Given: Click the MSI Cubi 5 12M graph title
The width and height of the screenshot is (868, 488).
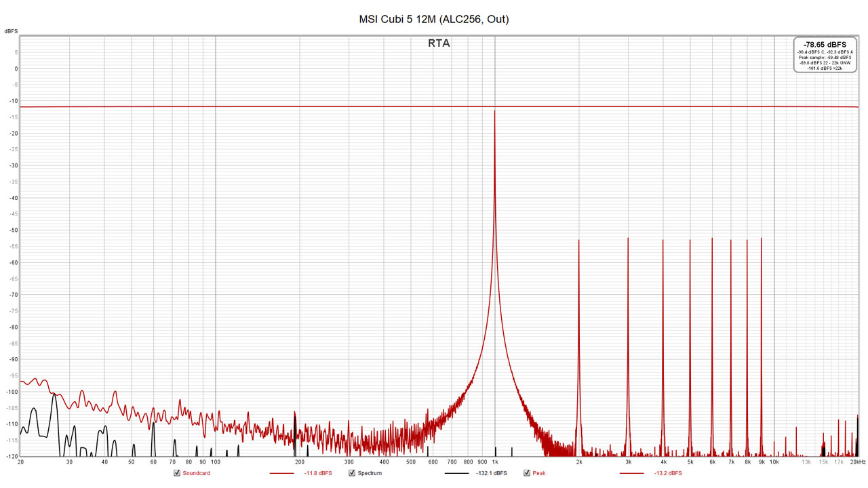Looking at the screenshot, I should click(x=434, y=19).
